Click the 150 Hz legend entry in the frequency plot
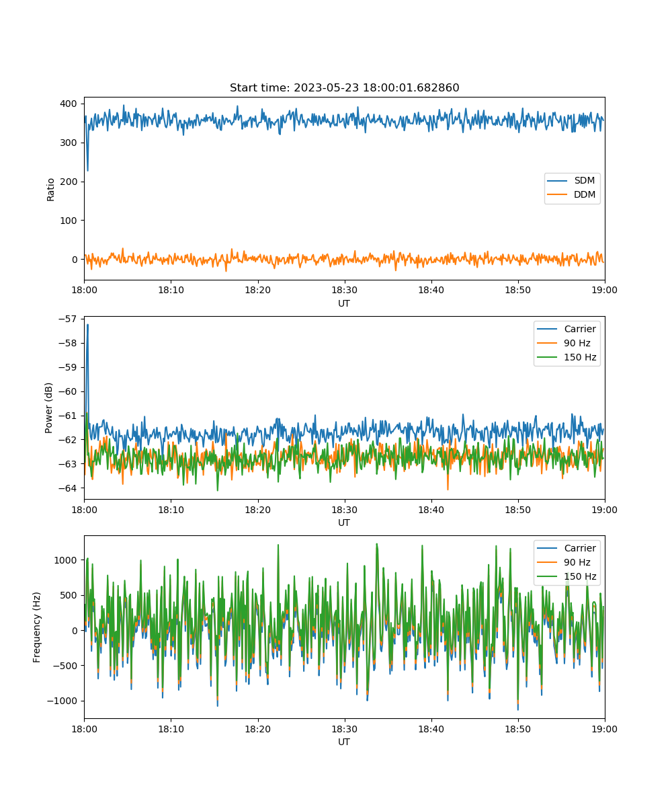Image resolution: width=672 pixels, height=807 pixels. tap(567, 576)
